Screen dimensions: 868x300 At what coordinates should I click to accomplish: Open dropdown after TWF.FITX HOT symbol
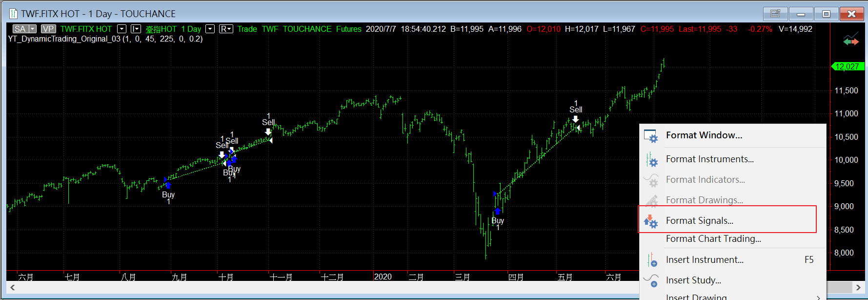(x=122, y=29)
